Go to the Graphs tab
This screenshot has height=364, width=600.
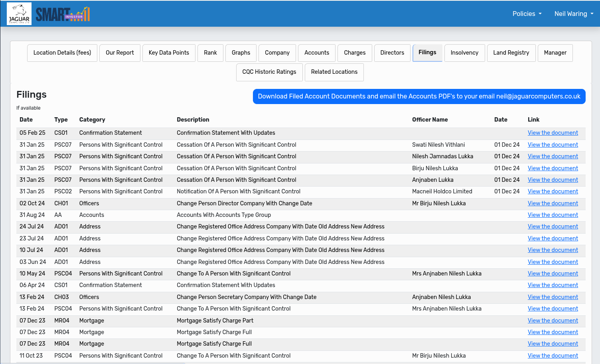click(241, 53)
